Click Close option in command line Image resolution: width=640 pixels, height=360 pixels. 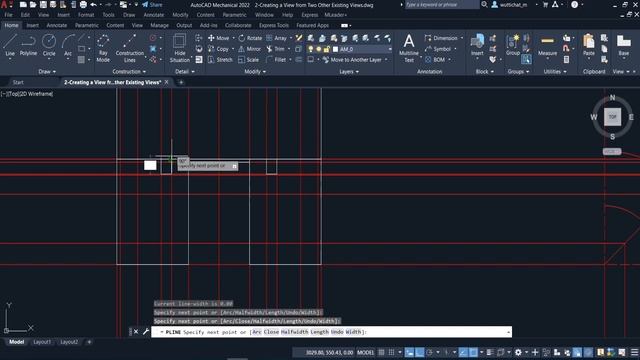click(271, 332)
